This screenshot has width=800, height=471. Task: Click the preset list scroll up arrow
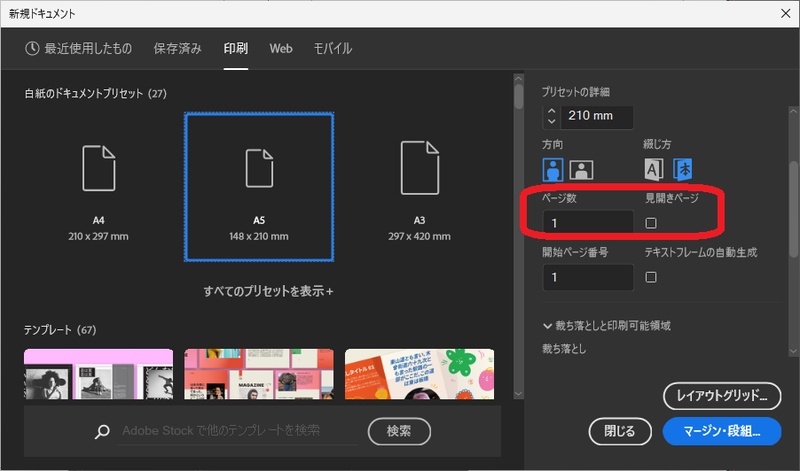[519, 79]
